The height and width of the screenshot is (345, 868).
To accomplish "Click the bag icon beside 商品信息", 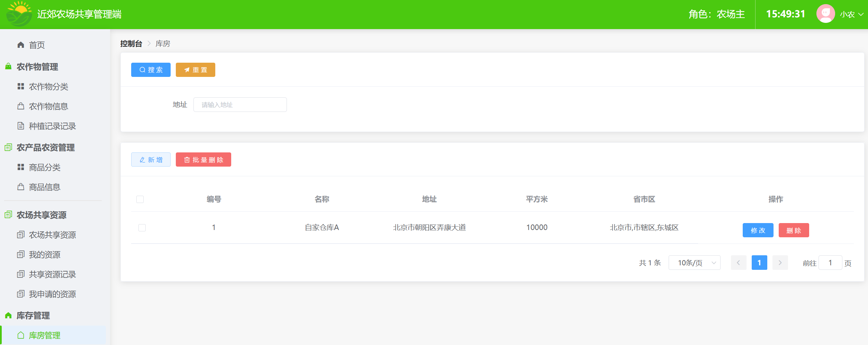I will coord(21,187).
